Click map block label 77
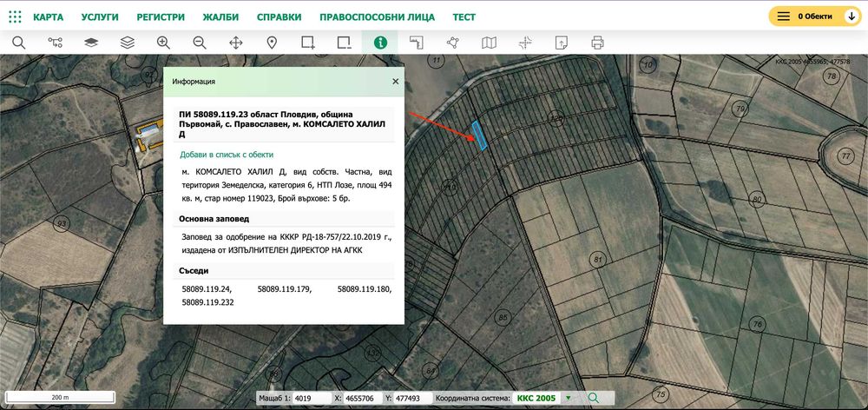The image size is (868, 410). [845, 156]
